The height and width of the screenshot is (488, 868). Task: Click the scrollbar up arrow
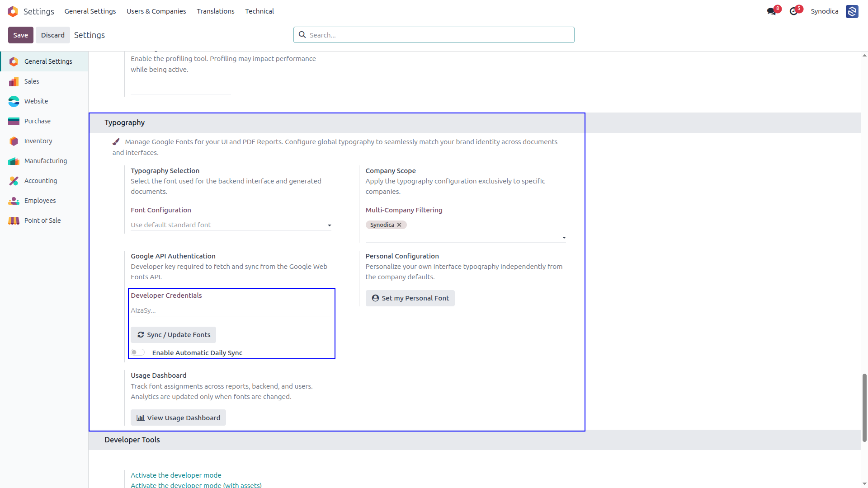[x=864, y=56]
